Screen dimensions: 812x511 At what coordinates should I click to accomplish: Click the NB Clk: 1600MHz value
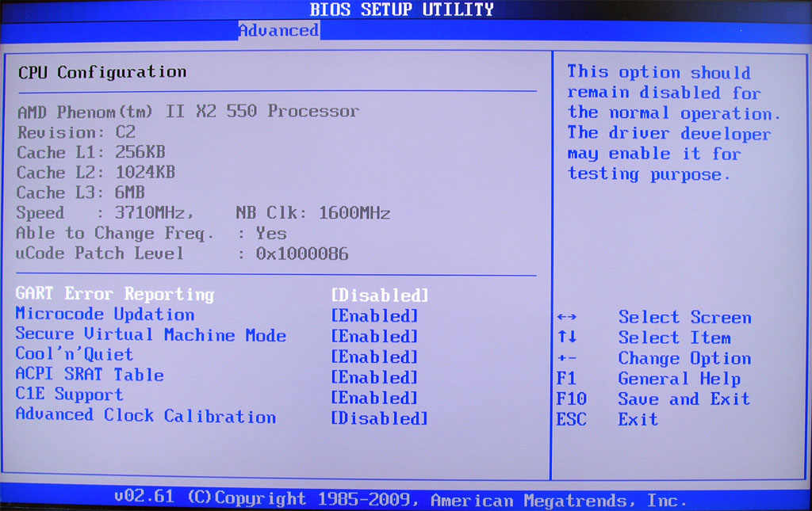tap(313, 213)
